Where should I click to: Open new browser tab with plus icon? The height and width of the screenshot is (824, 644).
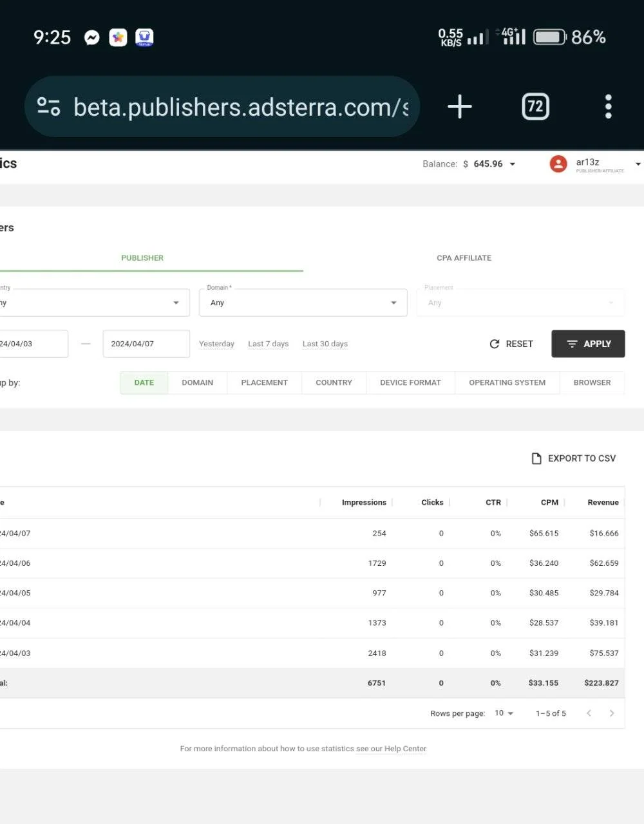(460, 106)
